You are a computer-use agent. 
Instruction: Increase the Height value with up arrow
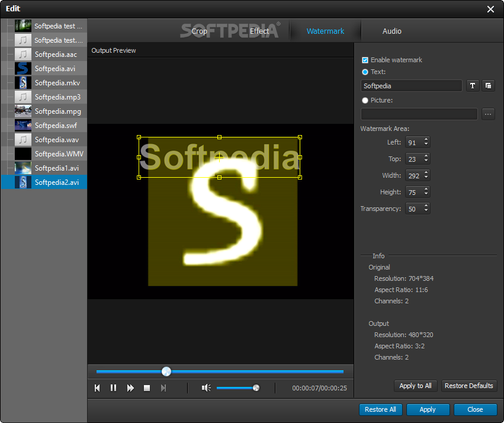click(426, 190)
